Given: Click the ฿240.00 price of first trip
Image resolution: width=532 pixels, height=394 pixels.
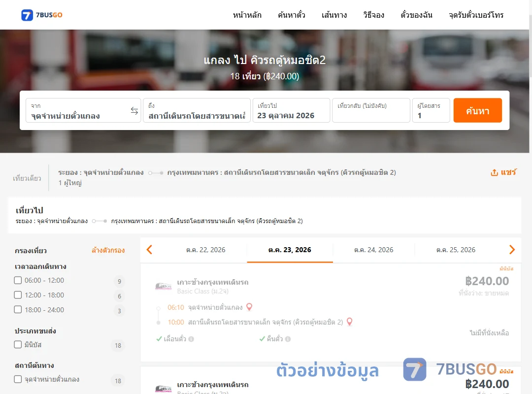Looking at the screenshot, I should (x=487, y=281).
